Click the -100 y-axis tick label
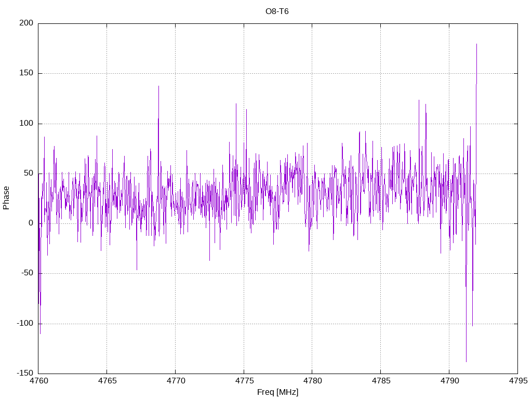532x399 pixels. click(x=25, y=323)
